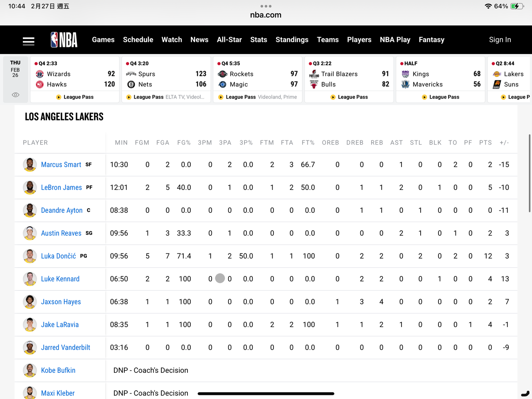
Task: Click Kobe Bufkin's DNP - Coach's Decision text
Action: point(151,370)
